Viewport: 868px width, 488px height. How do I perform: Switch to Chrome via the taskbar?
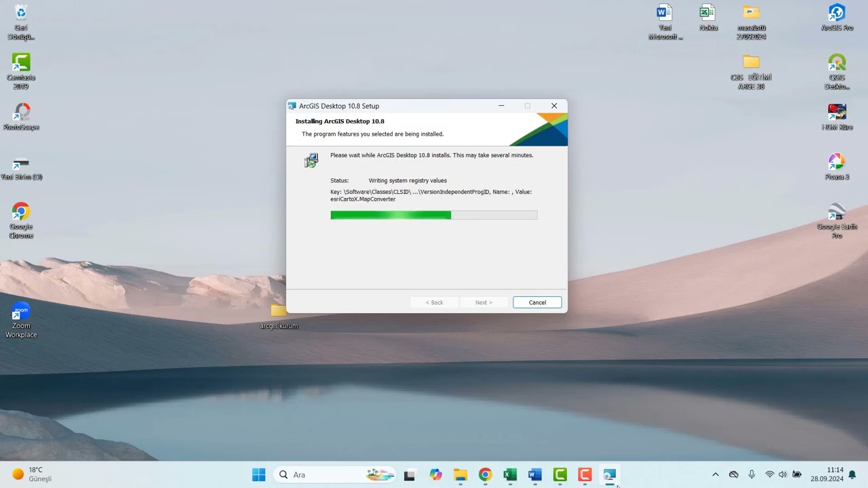tap(486, 475)
